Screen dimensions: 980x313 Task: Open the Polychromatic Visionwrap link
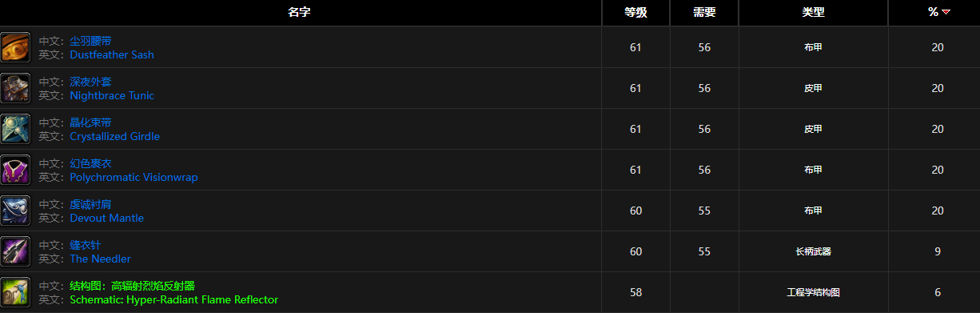pos(133,177)
